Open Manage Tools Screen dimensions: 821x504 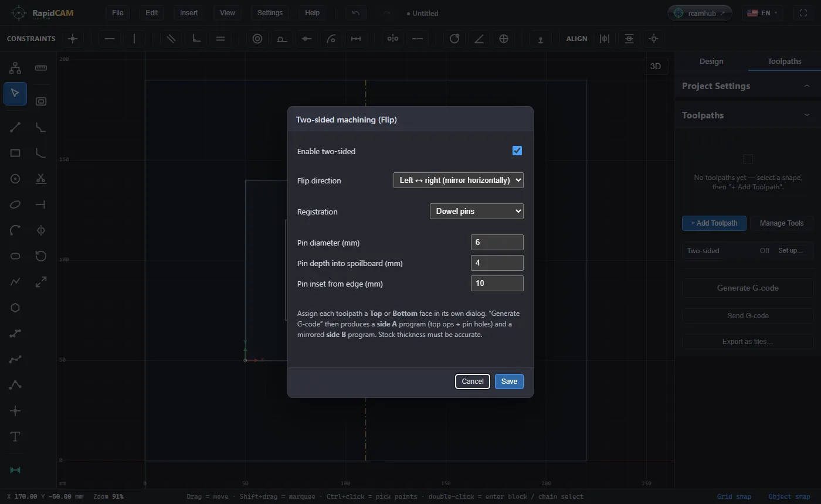click(782, 223)
